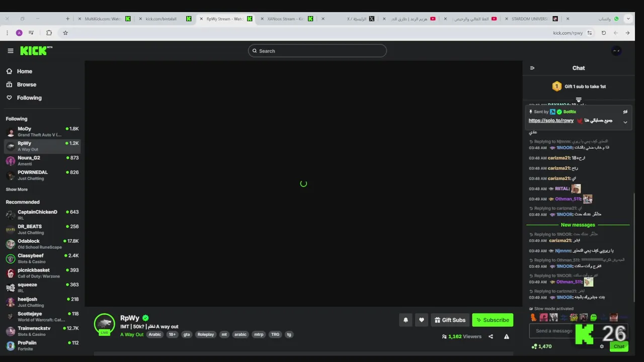The width and height of the screenshot is (644, 362).
Task: Click the orange emote in quick emote bar
Action: 533,317
